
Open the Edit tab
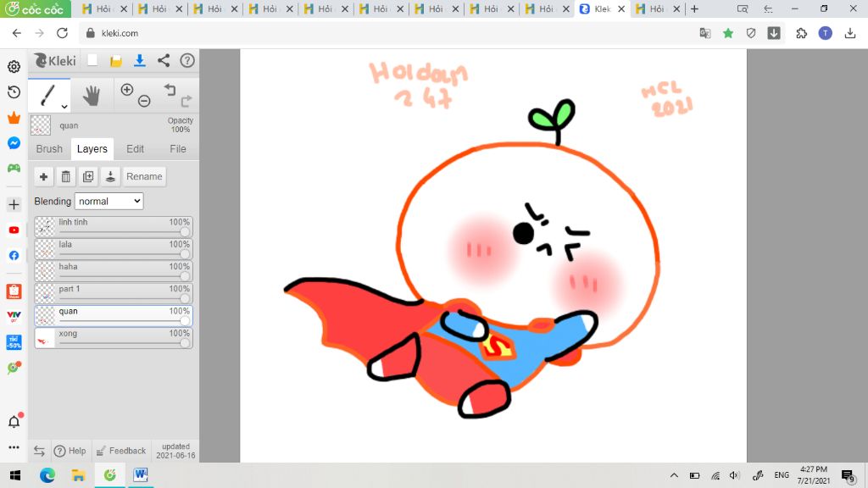click(x=135, y=149)
